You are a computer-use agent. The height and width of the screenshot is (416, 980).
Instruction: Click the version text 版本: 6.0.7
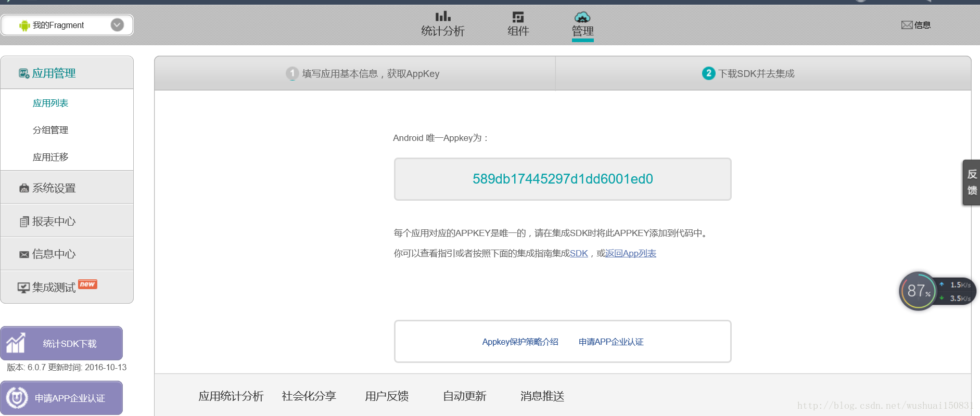pos(26,367)
